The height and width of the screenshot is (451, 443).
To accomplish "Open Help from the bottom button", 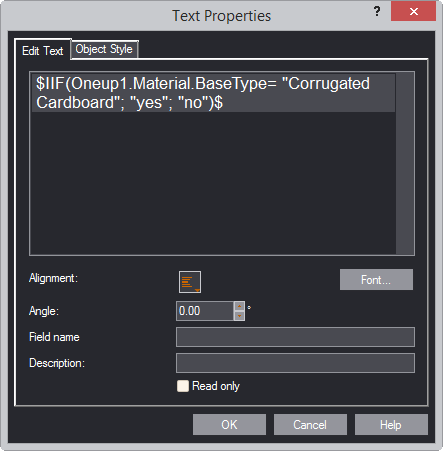I will 391,425.
